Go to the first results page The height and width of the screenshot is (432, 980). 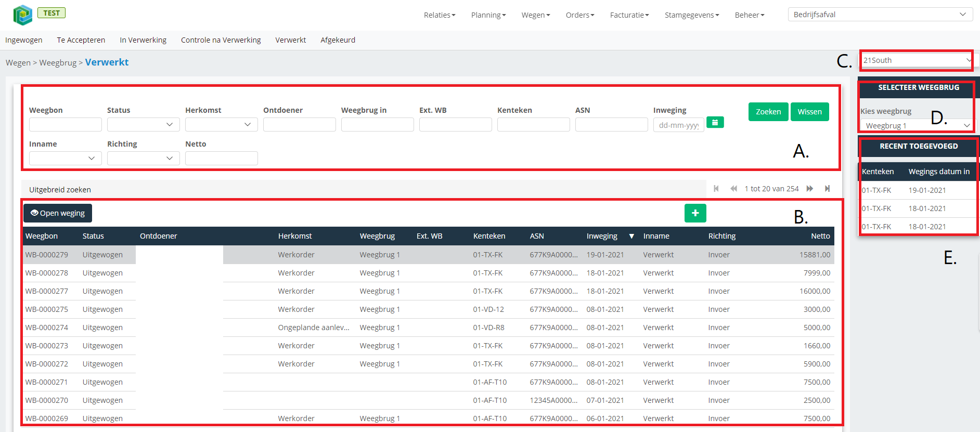pos(716,189)
